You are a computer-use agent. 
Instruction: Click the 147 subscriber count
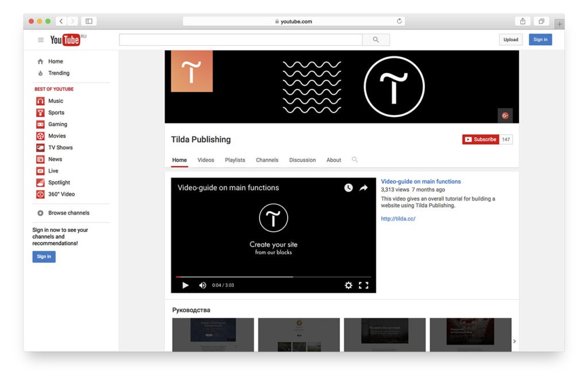(506, 139)
